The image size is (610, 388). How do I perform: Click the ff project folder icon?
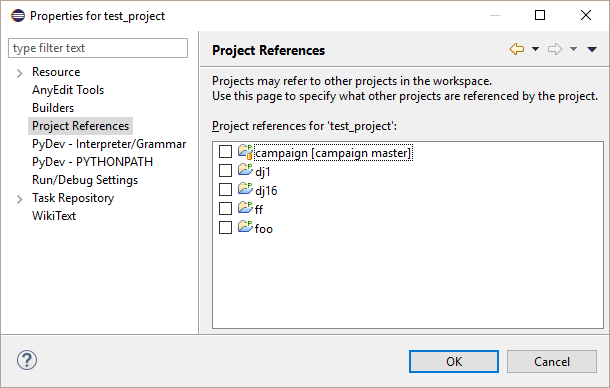tap(245, 208)
